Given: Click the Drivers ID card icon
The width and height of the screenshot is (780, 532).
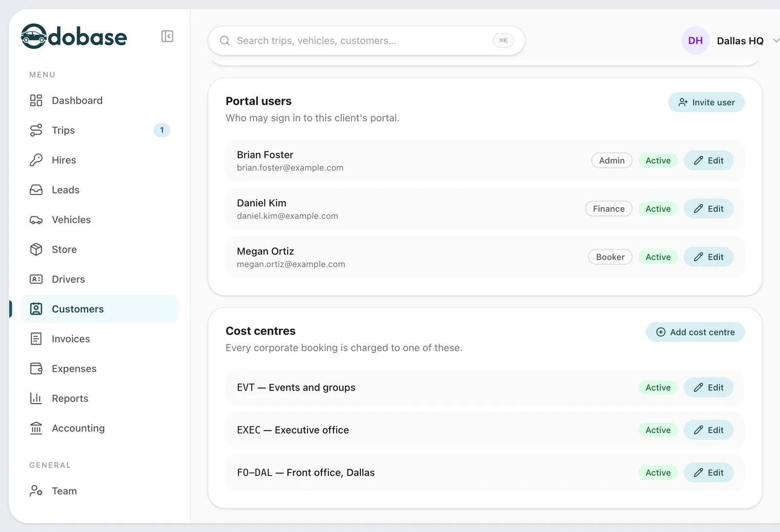Looking at the screenshot, I should point(36,279).
